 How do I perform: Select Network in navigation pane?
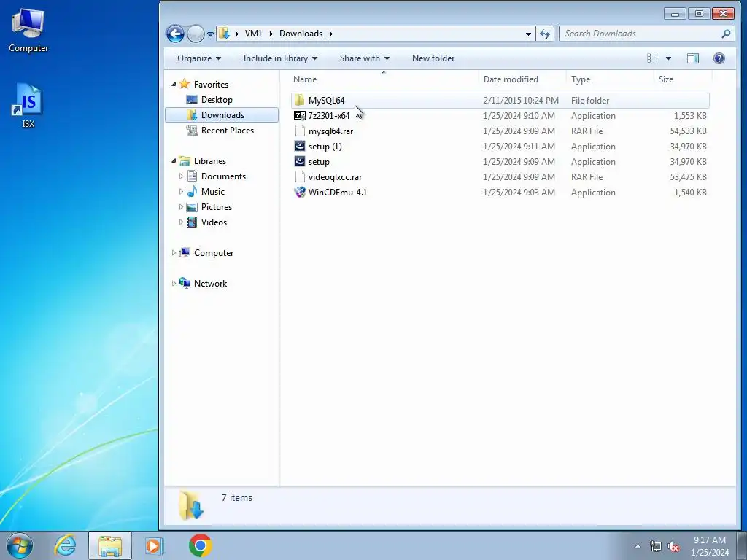click(x=210, y=284)
